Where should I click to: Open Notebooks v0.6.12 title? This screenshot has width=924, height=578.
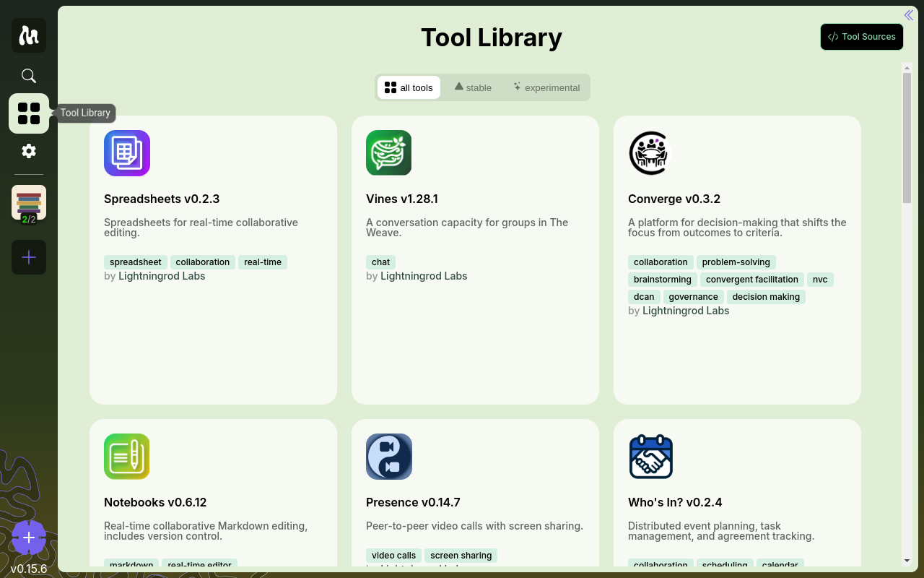coord(155,502)
